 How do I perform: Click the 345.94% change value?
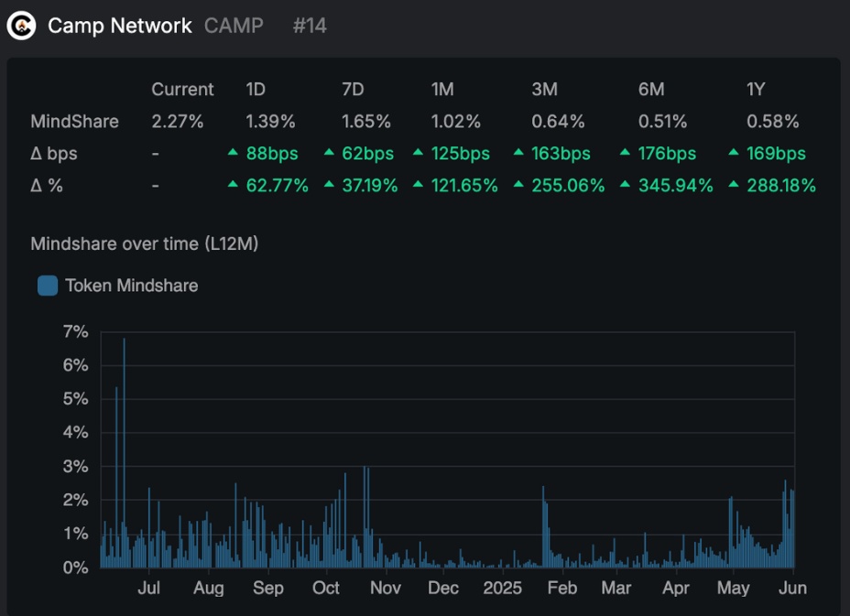pyautogui.click(x=675, y=185)
